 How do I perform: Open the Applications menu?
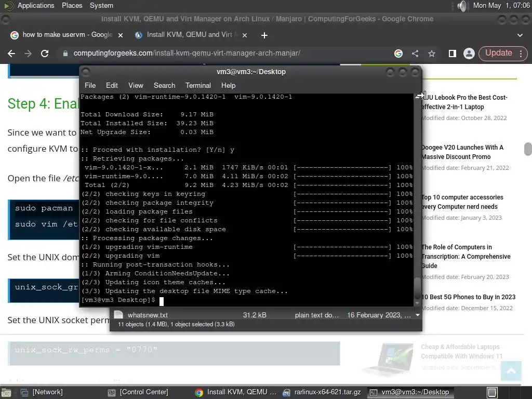(x=36, y=5)
